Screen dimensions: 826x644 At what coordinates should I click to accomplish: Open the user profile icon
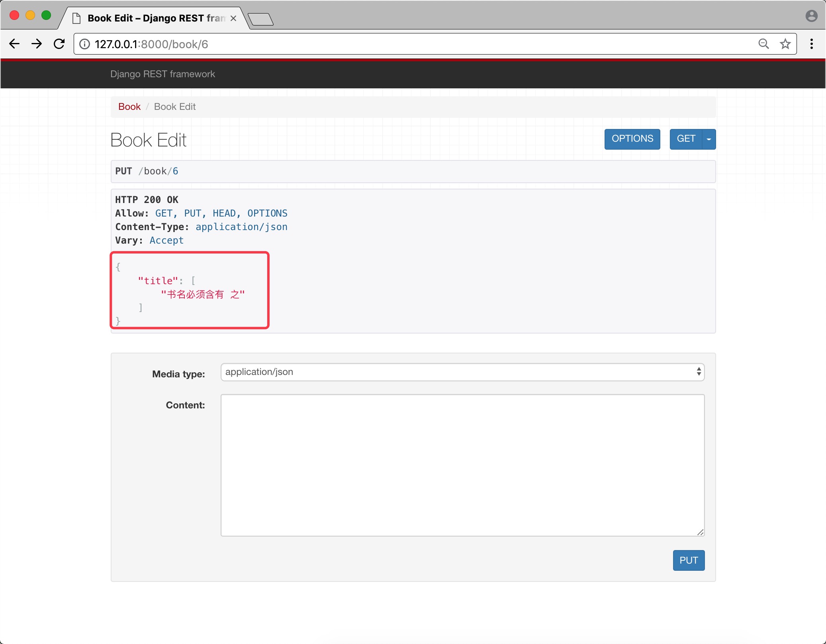click(x=811, y=16)
